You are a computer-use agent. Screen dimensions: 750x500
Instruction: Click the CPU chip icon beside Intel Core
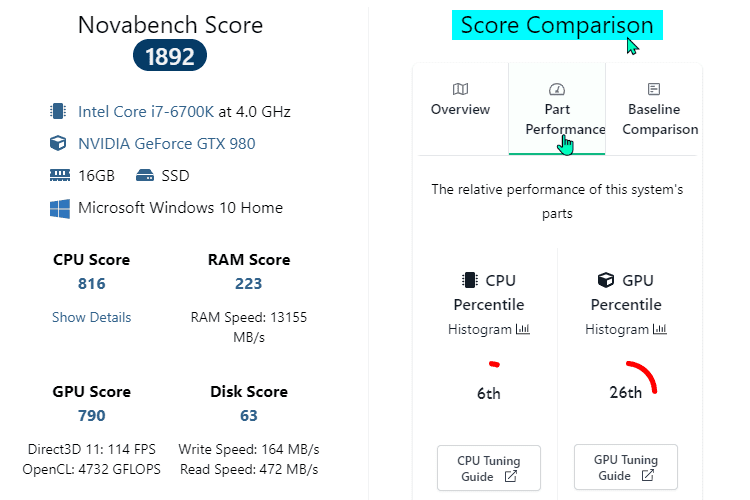pos(59,111)
